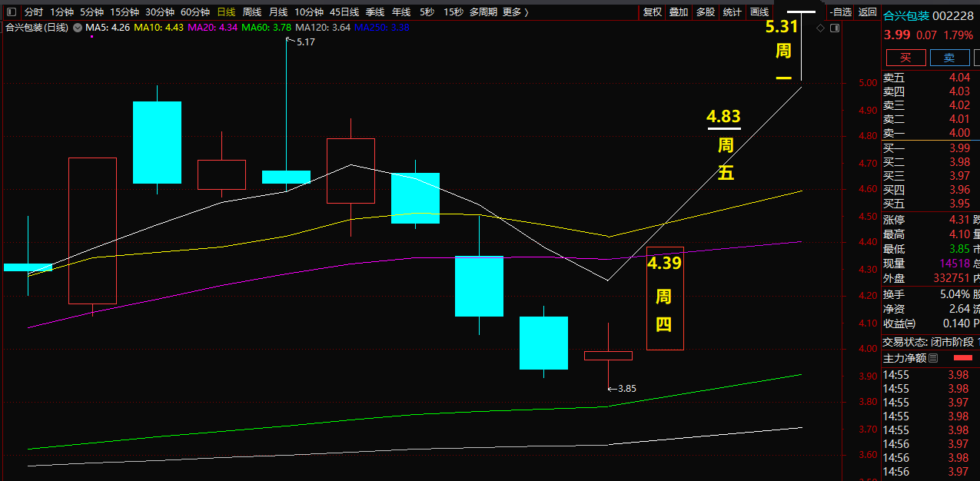Click the MA60: 3.78 indicator label
This screenshot has width=980, height=481.
pos(266,28)
